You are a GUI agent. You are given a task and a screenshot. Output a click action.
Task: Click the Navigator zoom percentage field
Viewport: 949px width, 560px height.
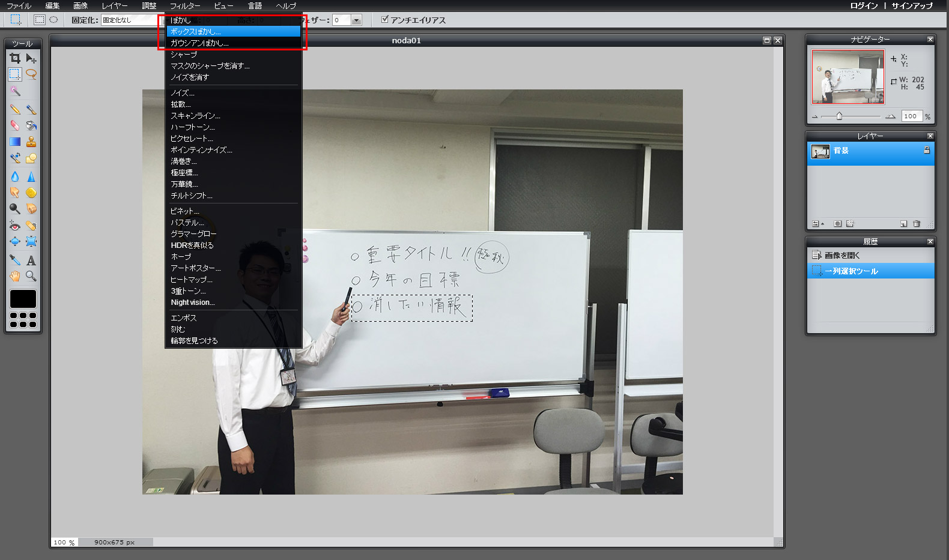[911, 116]
